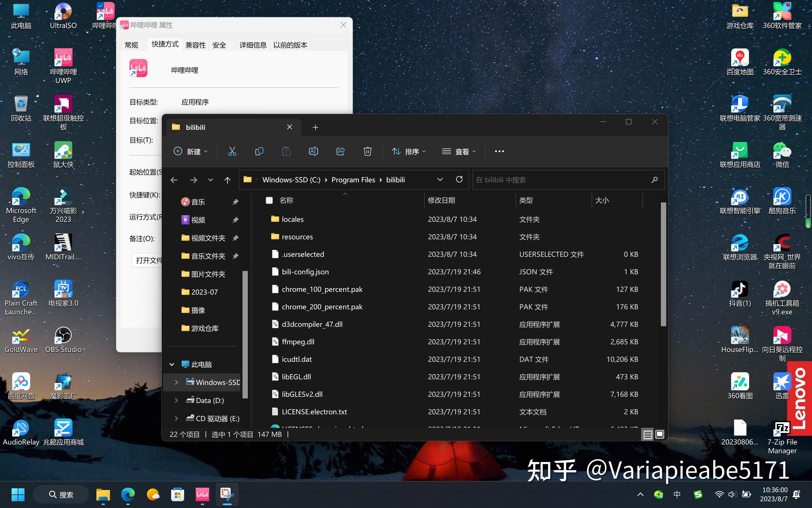The width and height of the screenshot is (812, 508).
Task: Click the Delete trash icon in Explorer toolbar
Action: point(367,152)
